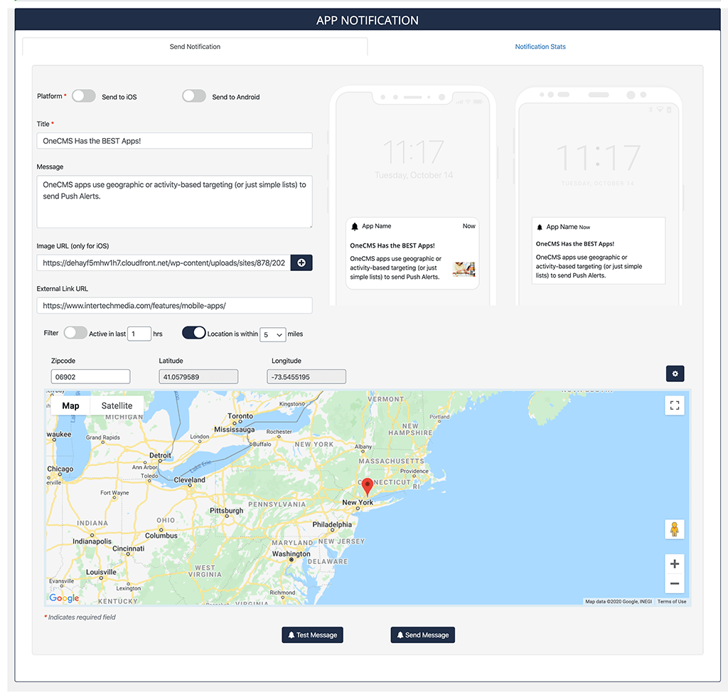Zoom out the map with minus

pos(675,583)
